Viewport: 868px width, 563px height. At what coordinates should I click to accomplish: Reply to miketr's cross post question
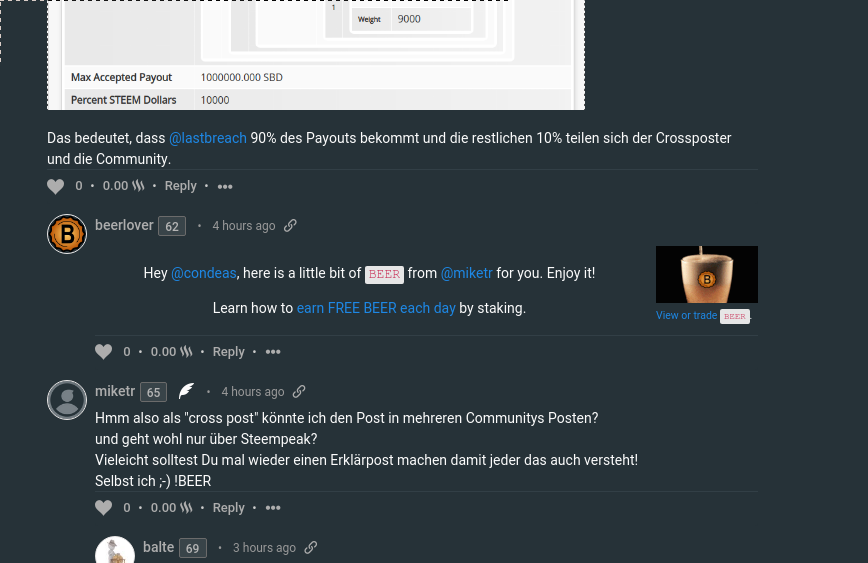tap(229, 508)
